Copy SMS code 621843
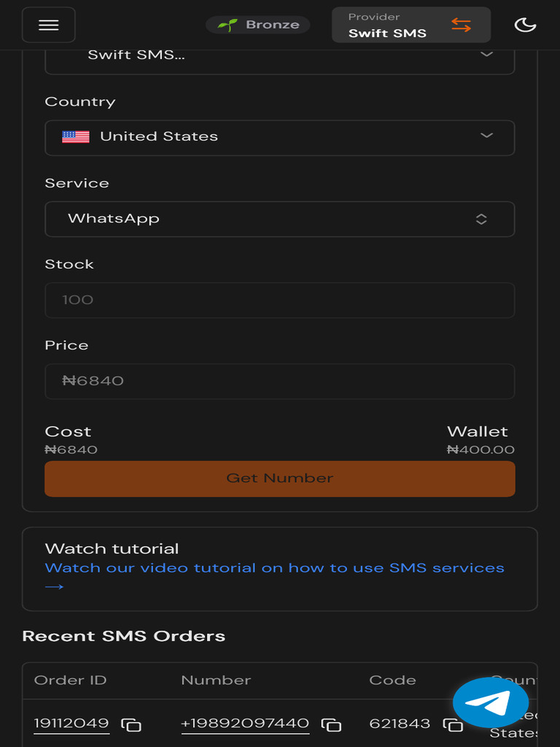Viewport: 560px width, 747px height. point(453,724)
